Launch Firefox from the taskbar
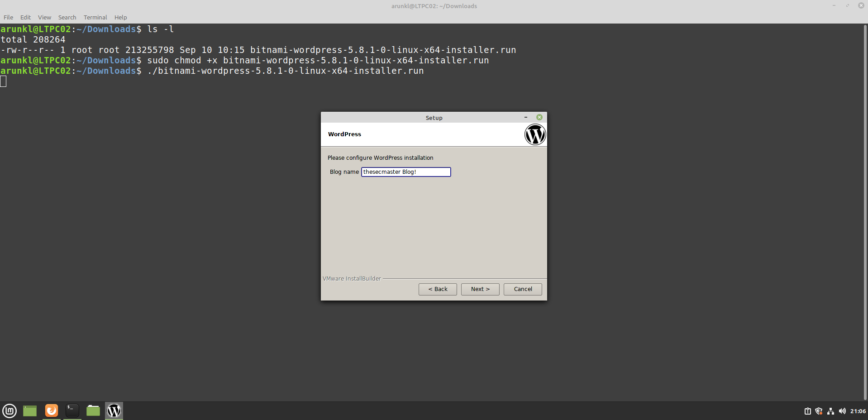The image size is (868, 420). click(52, 410)
